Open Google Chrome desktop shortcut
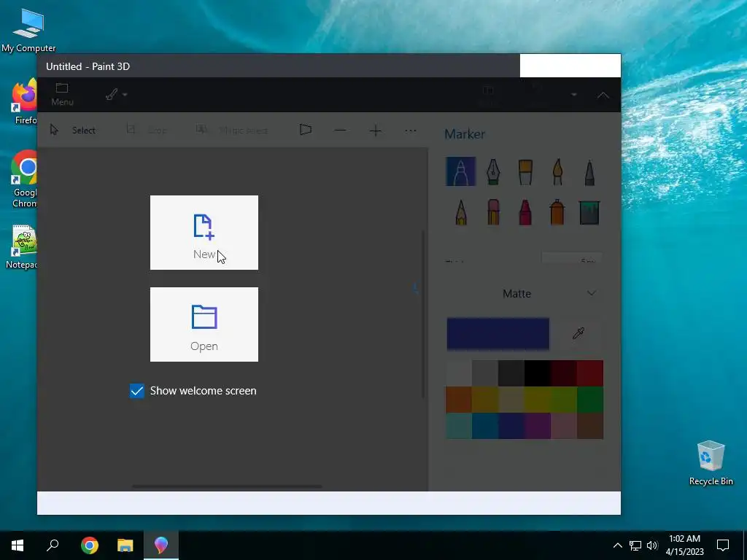The height and width of the screenshot is (560, 747). (x=25, y=179)
